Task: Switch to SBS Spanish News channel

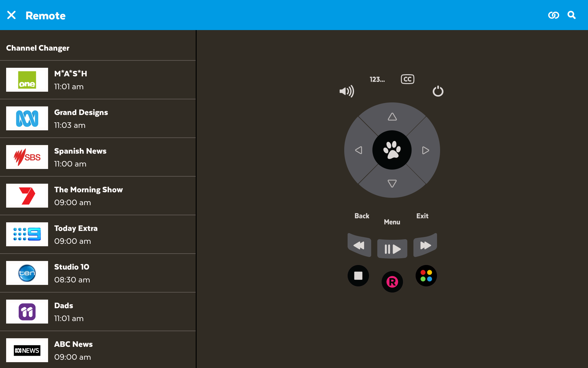Action: pos(98,157)
